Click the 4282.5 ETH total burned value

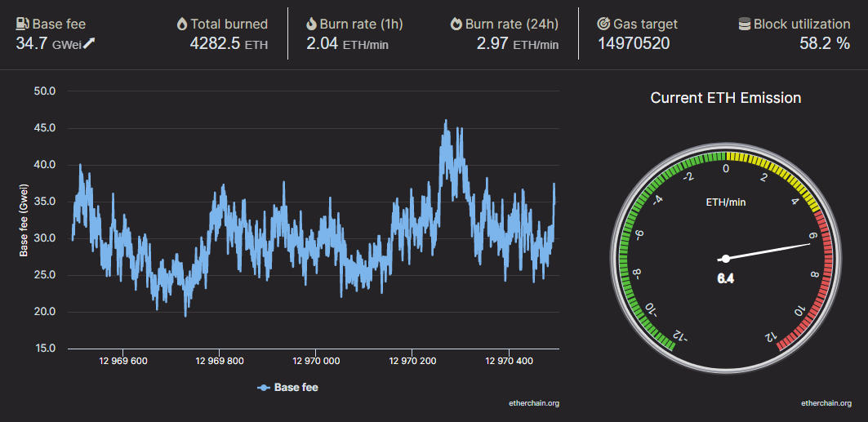pos(229,44)
